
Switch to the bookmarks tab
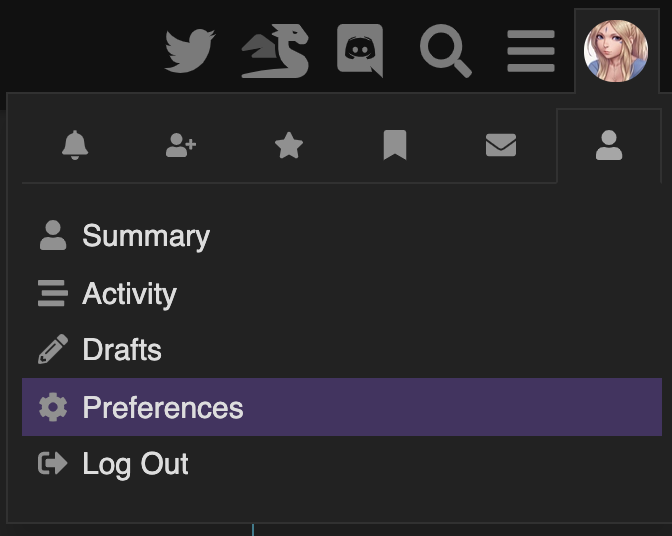pos(395,146)
